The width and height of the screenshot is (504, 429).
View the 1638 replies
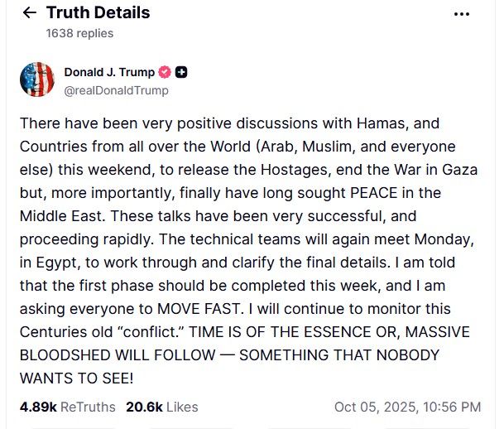click(x=79, y=34)
